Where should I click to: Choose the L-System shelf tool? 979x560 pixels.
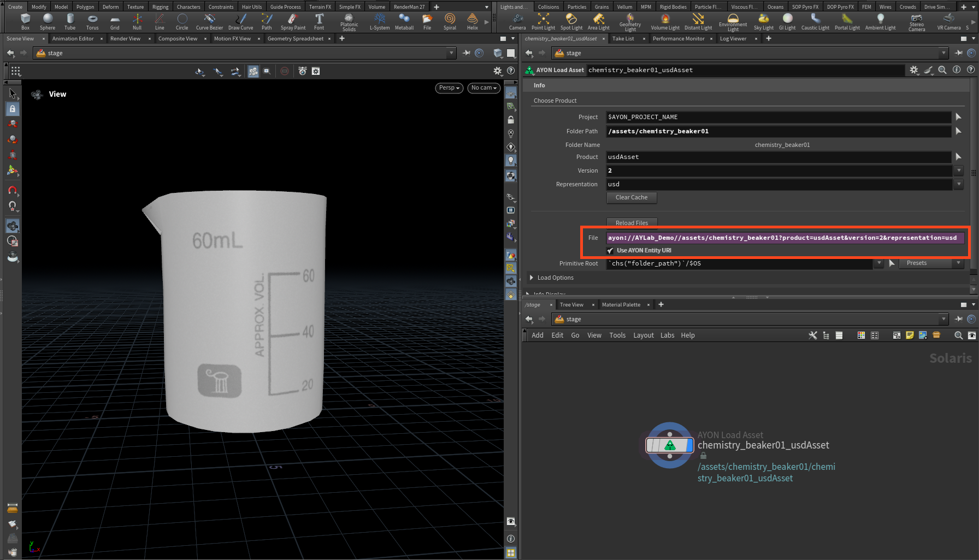click(380, 22)
